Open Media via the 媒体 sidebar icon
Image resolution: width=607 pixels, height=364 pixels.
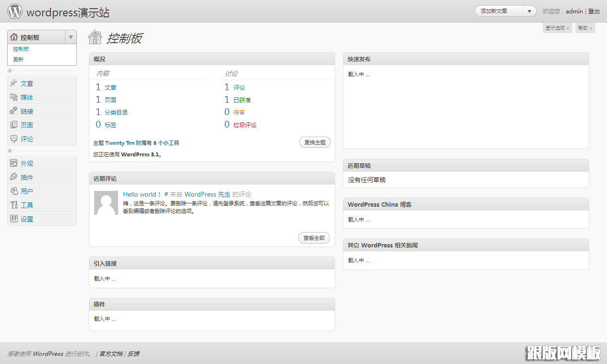click(13, 97)
